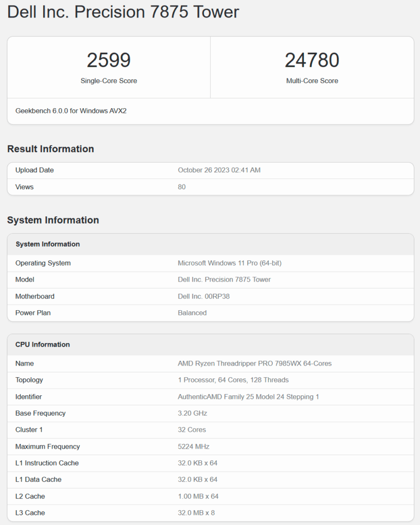
Task: Click the Dell Inc. 00RP38 motherboard value
Action: 204,296
